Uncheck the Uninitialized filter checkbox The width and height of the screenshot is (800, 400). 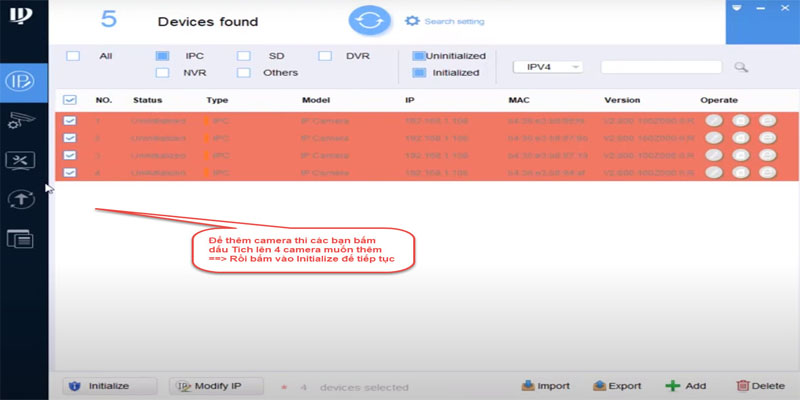pos(419,56)
